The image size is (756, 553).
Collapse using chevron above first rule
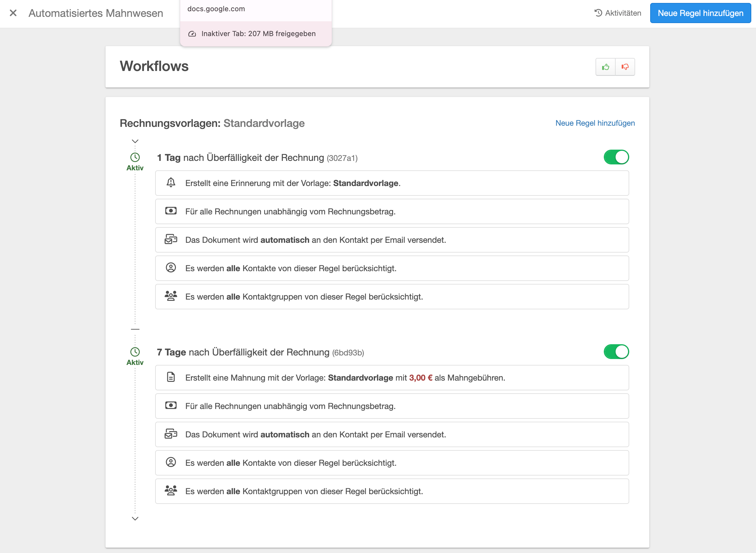click(135, 141)
